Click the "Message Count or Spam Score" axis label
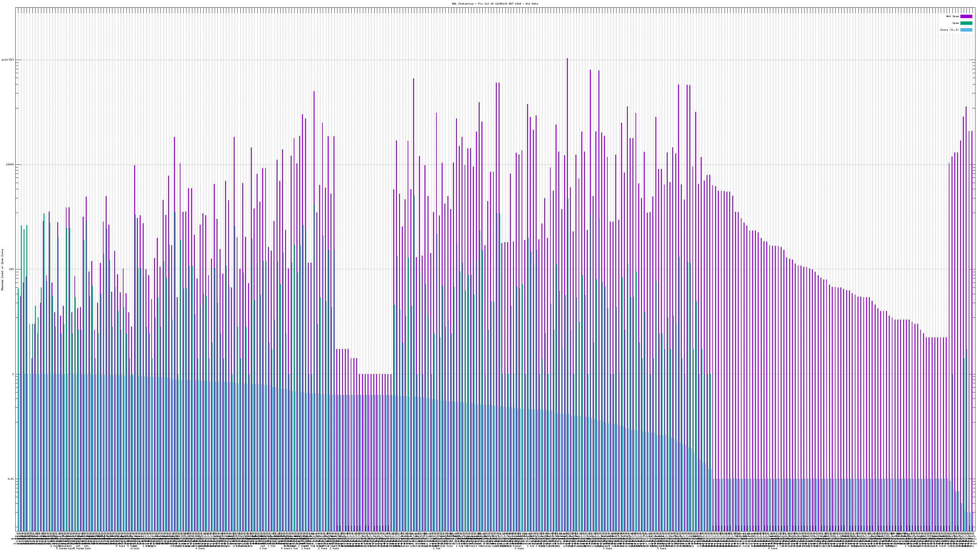980x551 pixels. (2, 270)
